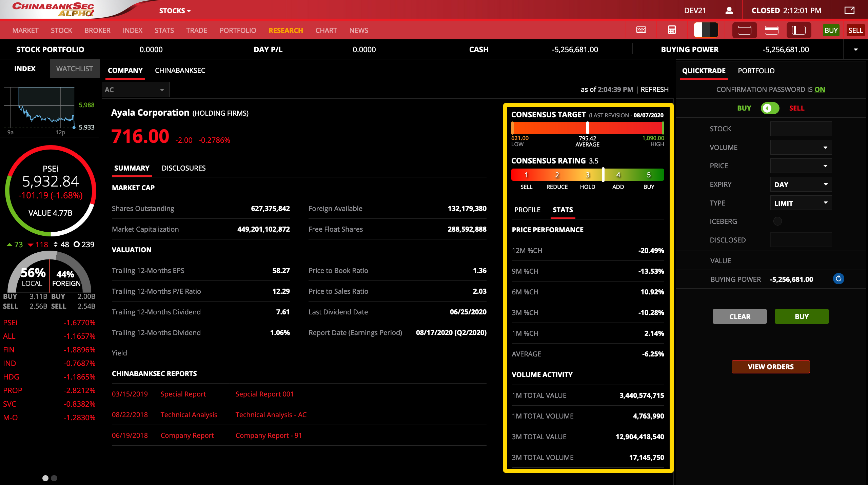Click the STOCK input field
Image resolution: width=868 pixels, height=485 pixels.
tap(801, 129)
